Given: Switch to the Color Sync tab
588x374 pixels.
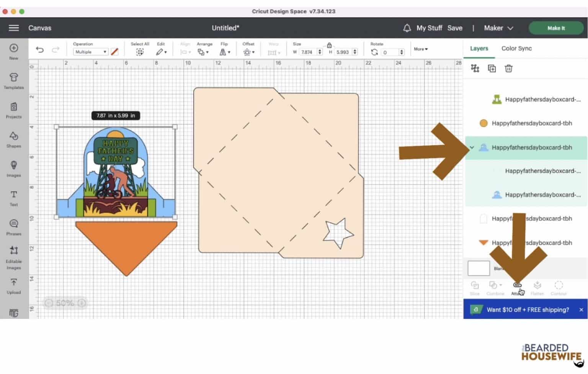Looking at the screenshot, I should click(x=516, y=48).
